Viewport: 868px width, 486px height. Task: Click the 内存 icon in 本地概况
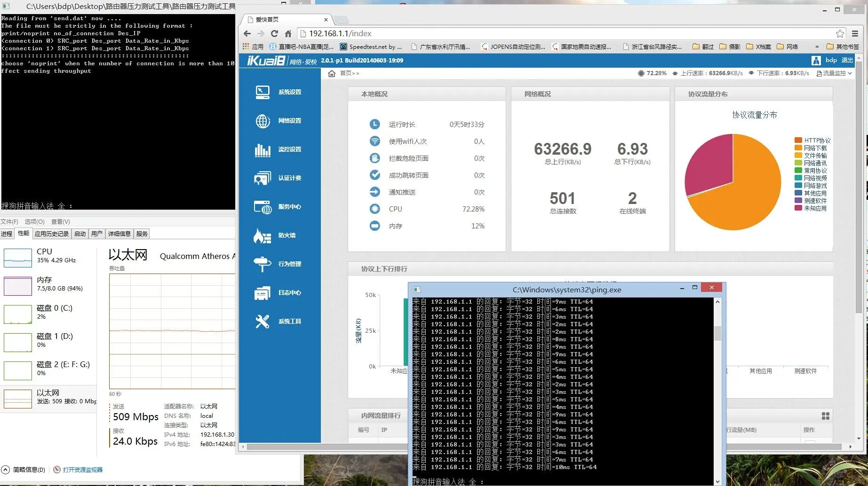pos(374,226)
